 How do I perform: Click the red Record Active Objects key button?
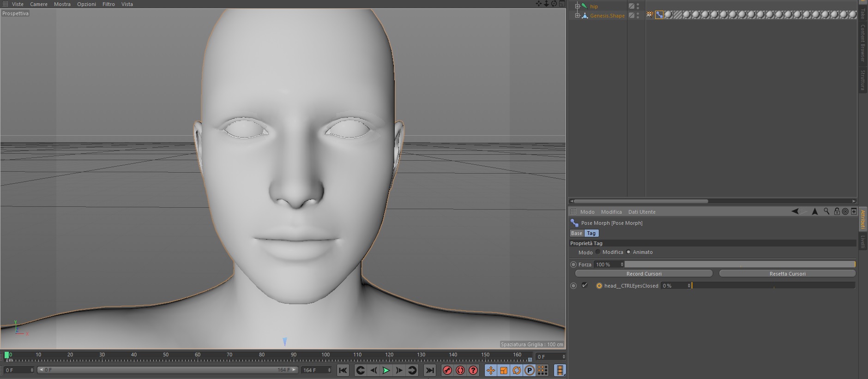(447, 370)
